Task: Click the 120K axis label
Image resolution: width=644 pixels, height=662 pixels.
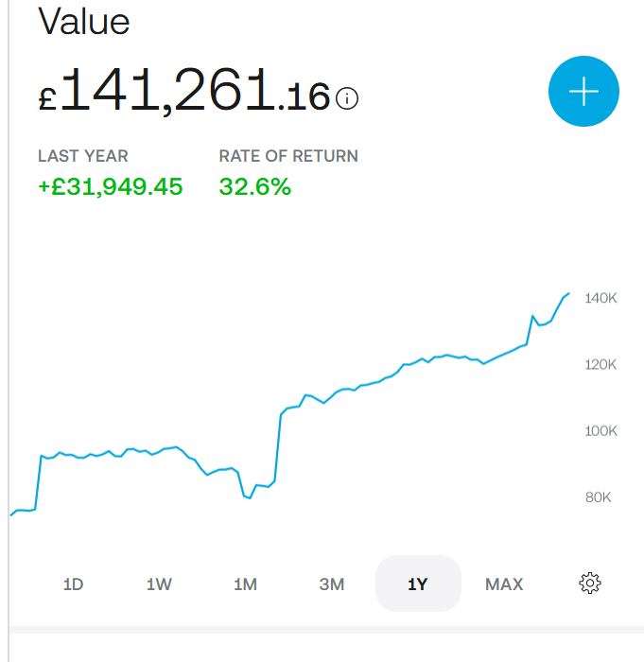Action: pos(600,364)
